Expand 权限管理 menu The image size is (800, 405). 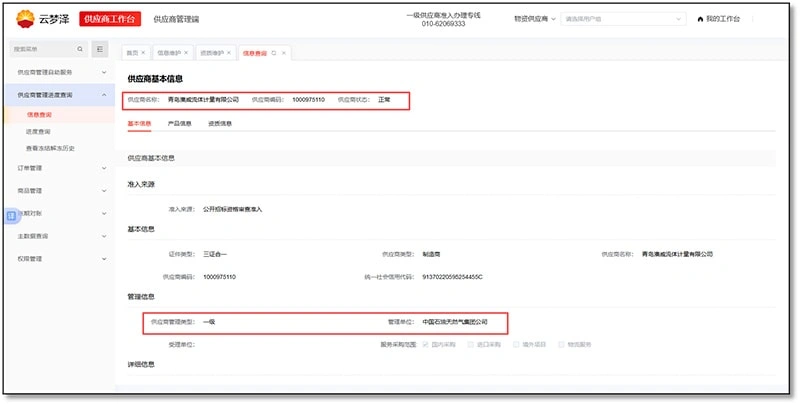click(x=62, y=259)
